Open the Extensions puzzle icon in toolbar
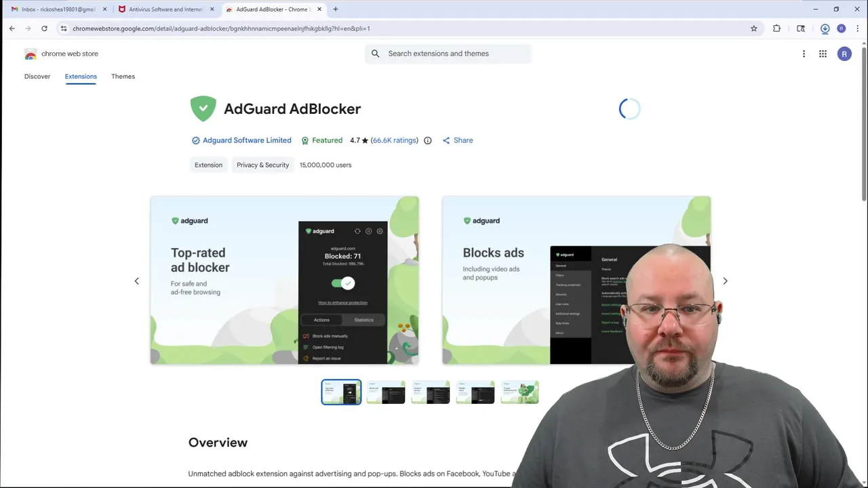868x488 pixels. 776,28
